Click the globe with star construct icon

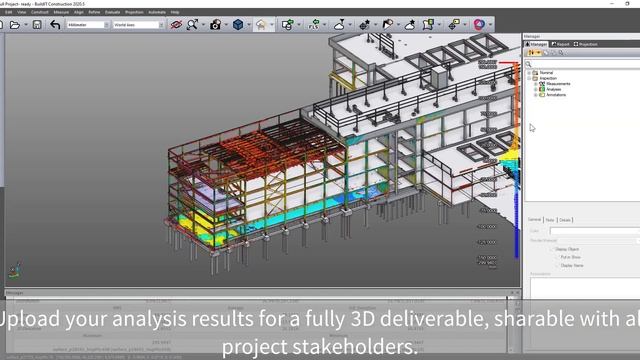tap(364, 25)
